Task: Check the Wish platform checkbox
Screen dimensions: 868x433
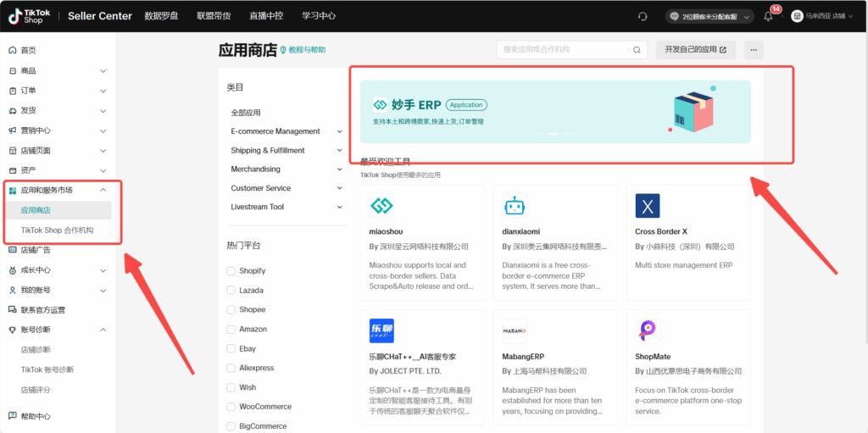Action: click(231, 387)
